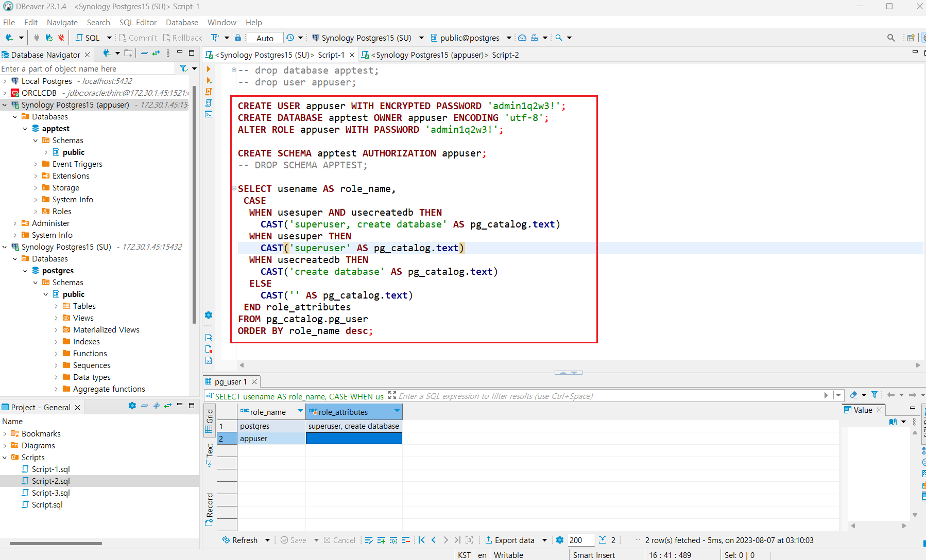Toggle the Record view mode

tap(209, 509)
